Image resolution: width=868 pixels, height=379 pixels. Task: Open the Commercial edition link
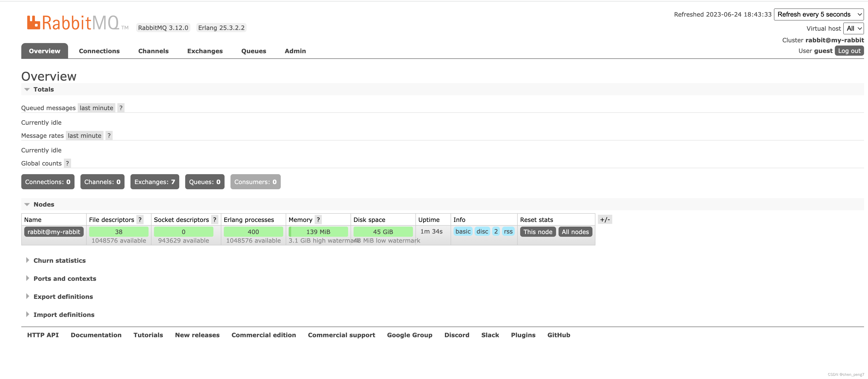(263, 335)
